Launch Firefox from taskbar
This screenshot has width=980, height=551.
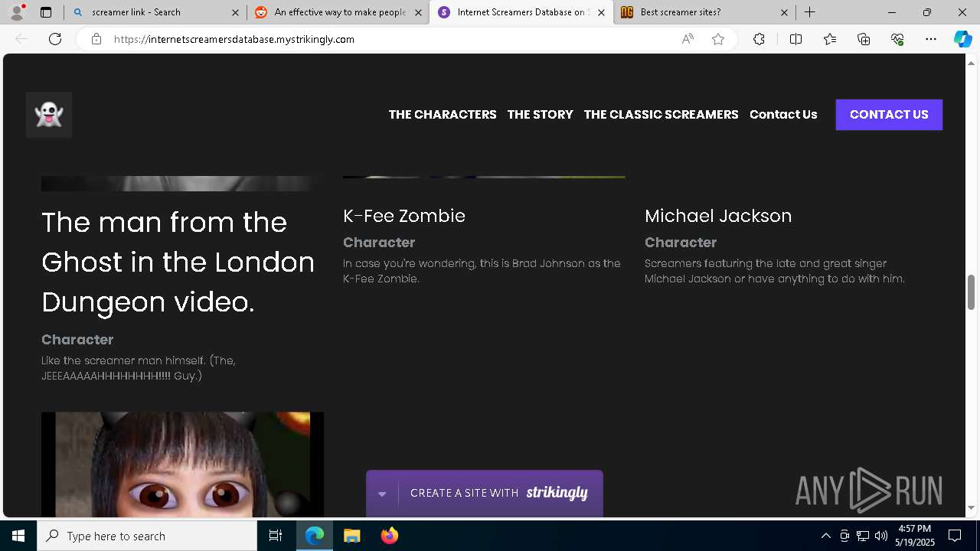click(x=390, y=536)
